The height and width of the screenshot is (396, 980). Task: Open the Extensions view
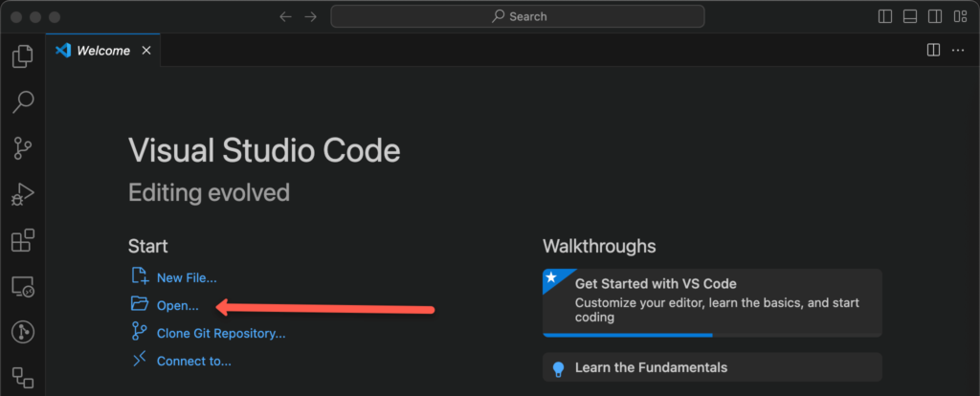[23, 240]
